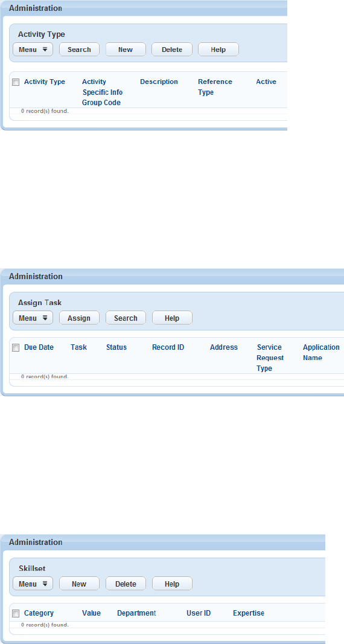Open Menu dropdown in Activity Type panel
The image size is (344, 644).
point(33,50)
